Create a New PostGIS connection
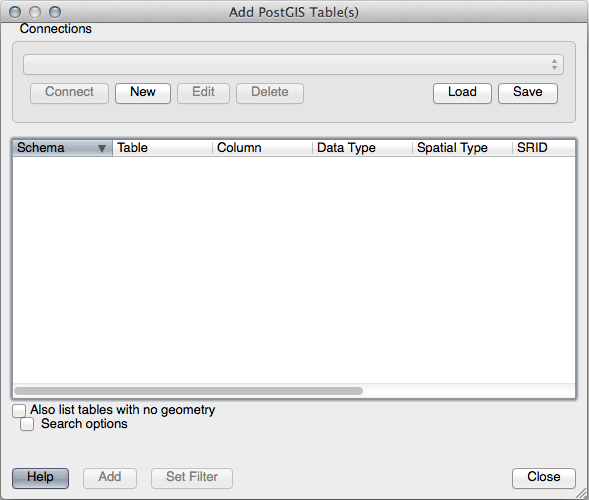The image size is (589, 500). pyautogui.click(x=143, y=93)
